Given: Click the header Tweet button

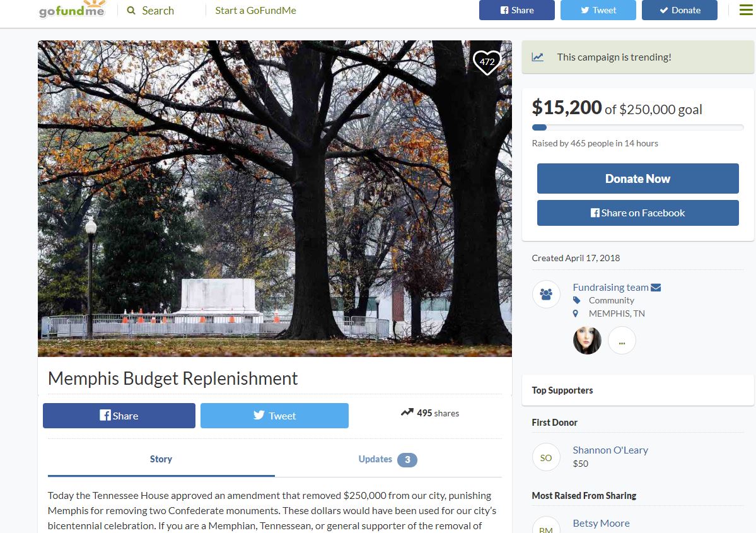Looking at the screenshot, I should (598, 10).
